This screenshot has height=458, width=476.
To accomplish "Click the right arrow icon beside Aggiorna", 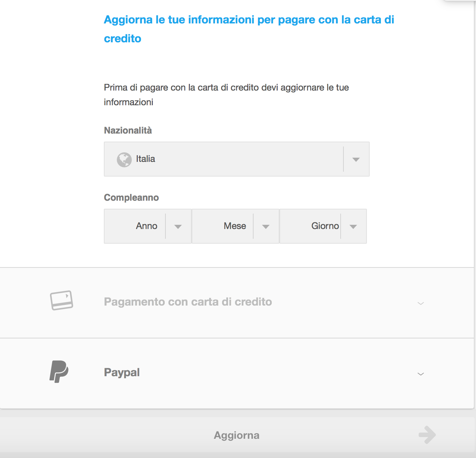I will pyautogui.click(x=427, y=435).
